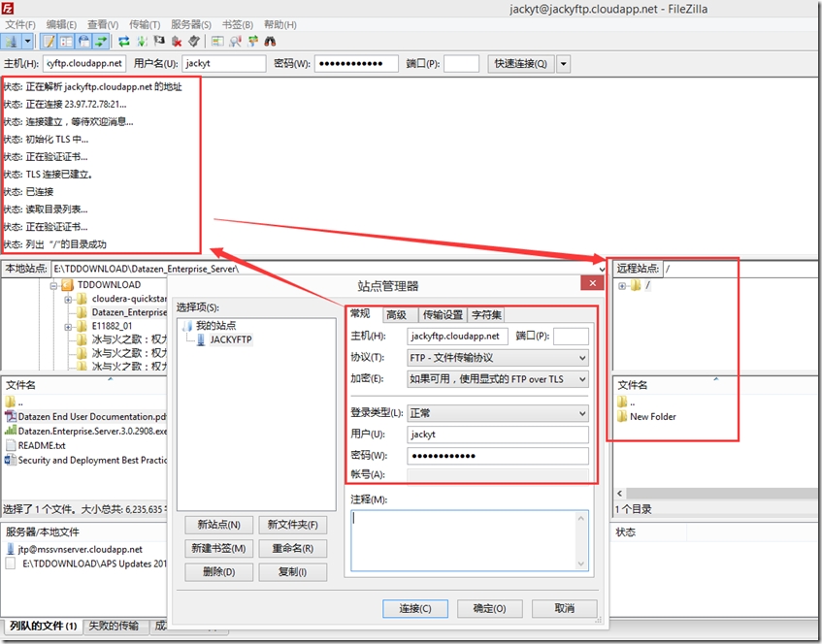
Task: Expand the cloudera-quickstart folder node
Action: tap(68, 299)
